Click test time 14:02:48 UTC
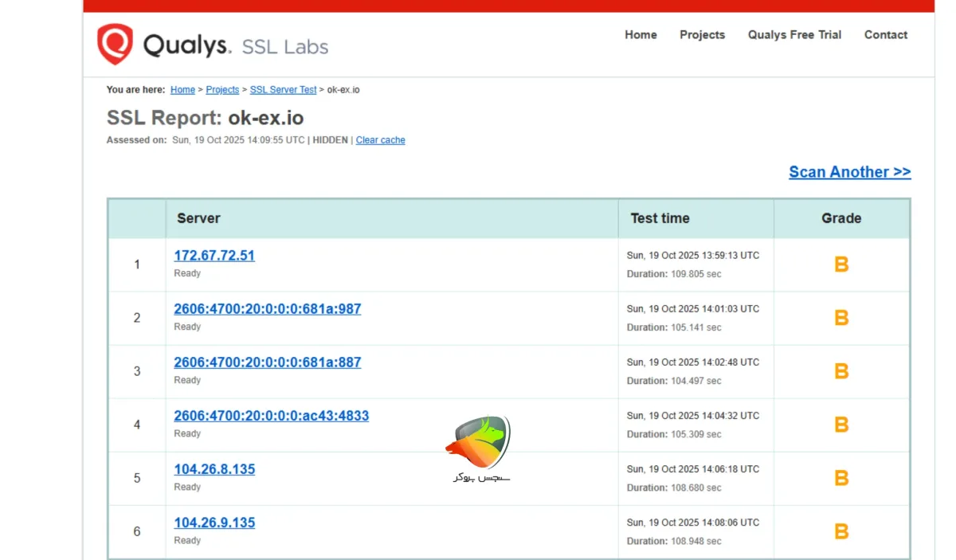 point(693,362)
